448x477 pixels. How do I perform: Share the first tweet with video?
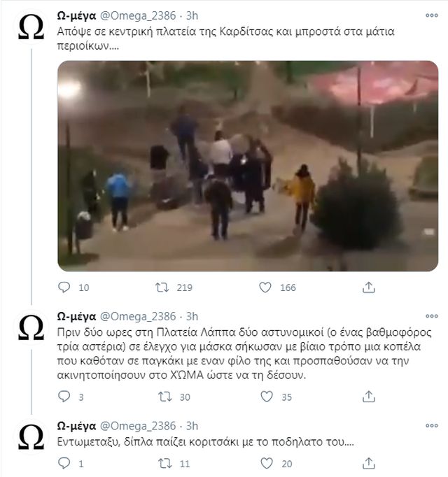pyautogui.click(x=368, y=287)
